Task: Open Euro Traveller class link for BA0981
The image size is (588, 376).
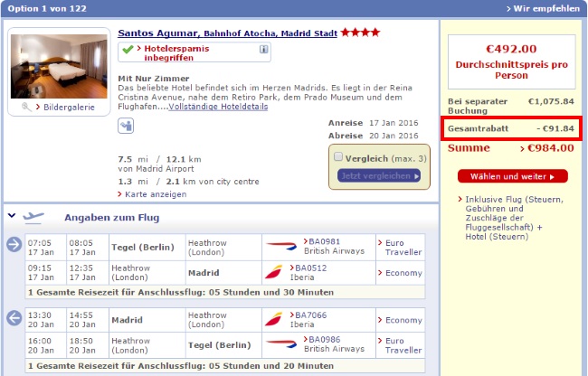Action: (403, 248)
